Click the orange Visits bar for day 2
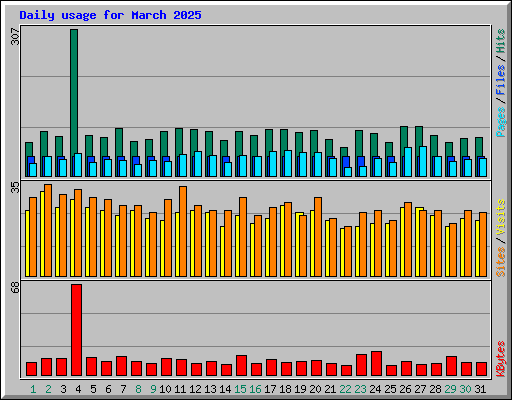 [48, 230]
